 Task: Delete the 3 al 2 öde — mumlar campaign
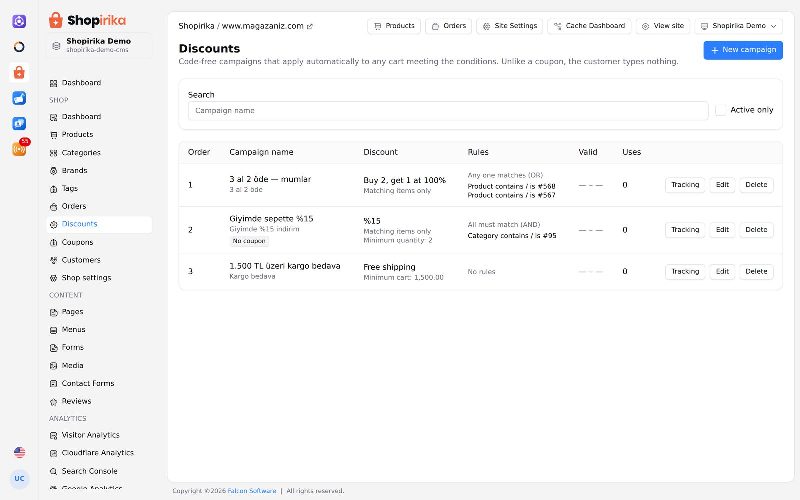coord(756,185)
